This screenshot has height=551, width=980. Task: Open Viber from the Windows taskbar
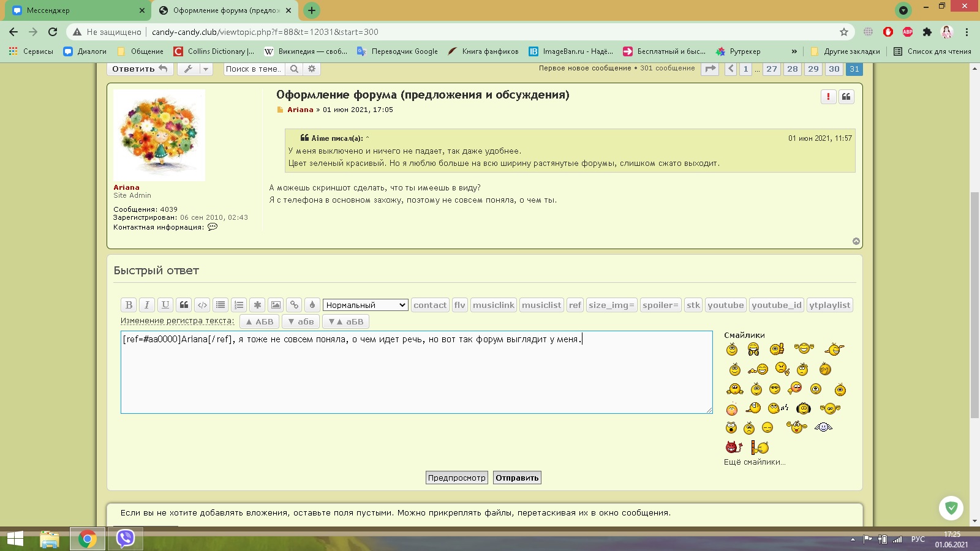click(x=126, y=539)
